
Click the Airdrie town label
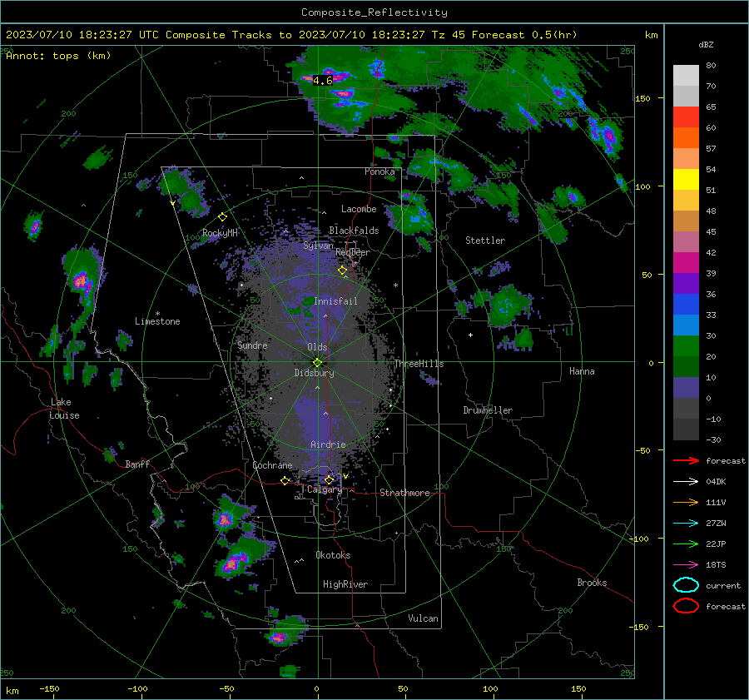pyautogui.click(x=328, y=444)
